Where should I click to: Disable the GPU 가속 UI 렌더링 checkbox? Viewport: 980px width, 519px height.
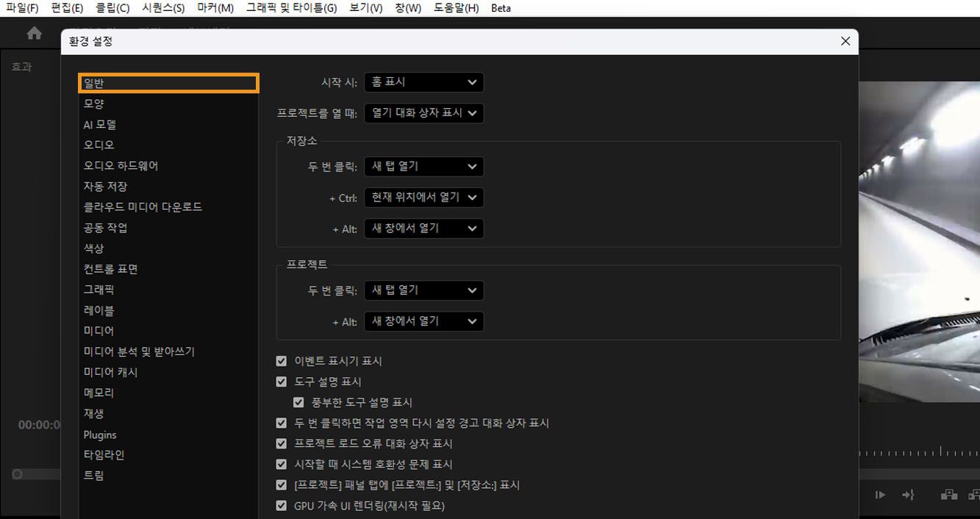(282, 505)
